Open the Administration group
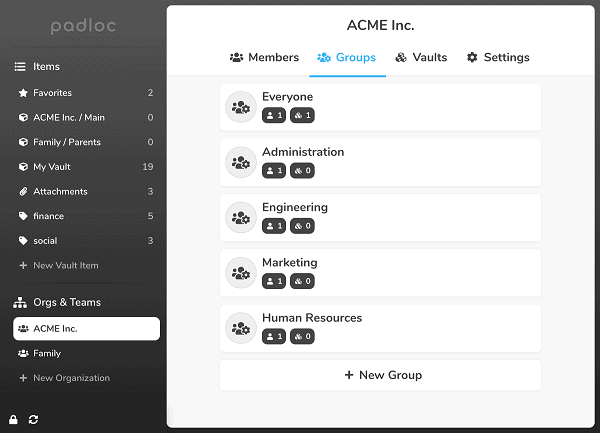The height and width of the screenshot is (433, 600). tap(380, 162)
